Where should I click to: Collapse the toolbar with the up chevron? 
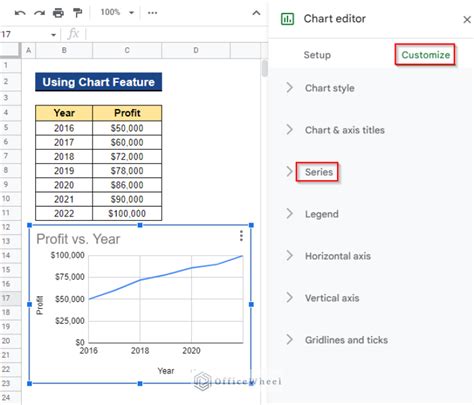(256, 13)
